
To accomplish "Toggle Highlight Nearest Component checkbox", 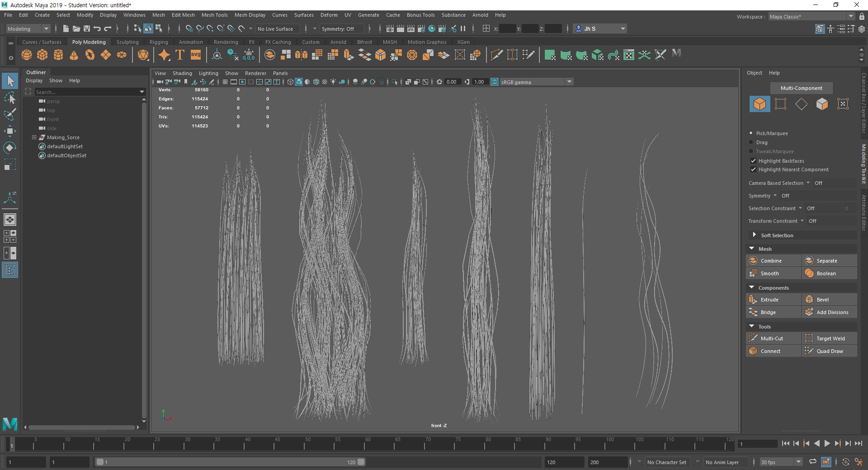I will click(x=753, y=169).
